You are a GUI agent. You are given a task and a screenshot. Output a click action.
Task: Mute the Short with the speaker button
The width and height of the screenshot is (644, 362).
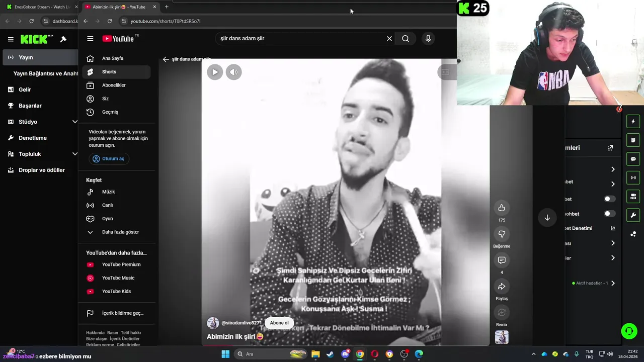[x=233, y=72]
